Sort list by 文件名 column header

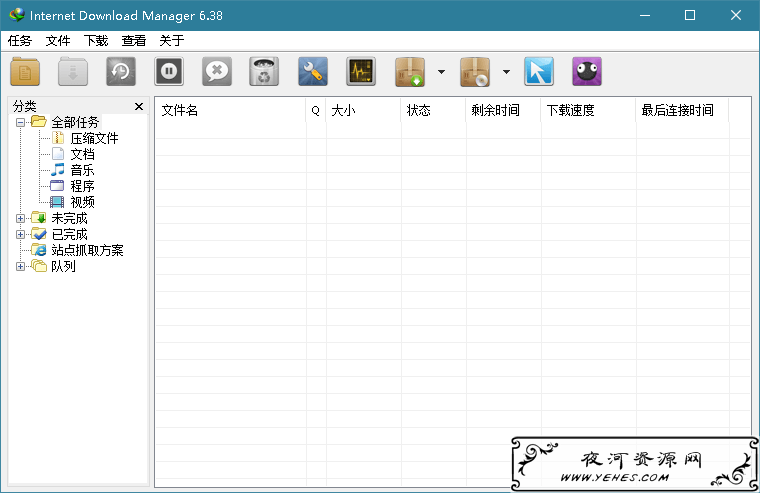(230, 110)
